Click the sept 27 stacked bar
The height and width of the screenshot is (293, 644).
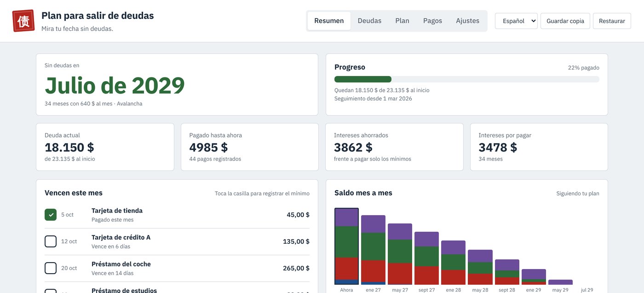(426, 258)
